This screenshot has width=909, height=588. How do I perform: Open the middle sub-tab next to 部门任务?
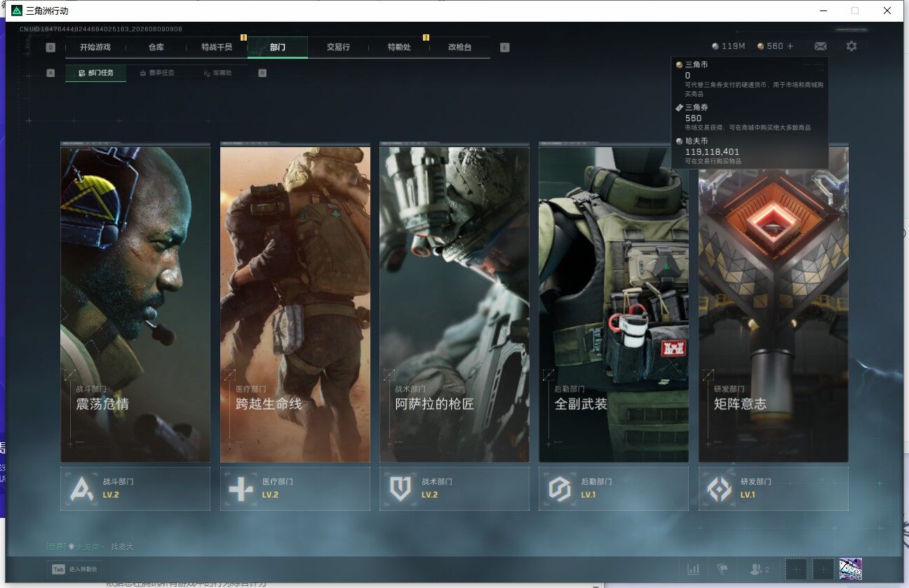point(157,73)
